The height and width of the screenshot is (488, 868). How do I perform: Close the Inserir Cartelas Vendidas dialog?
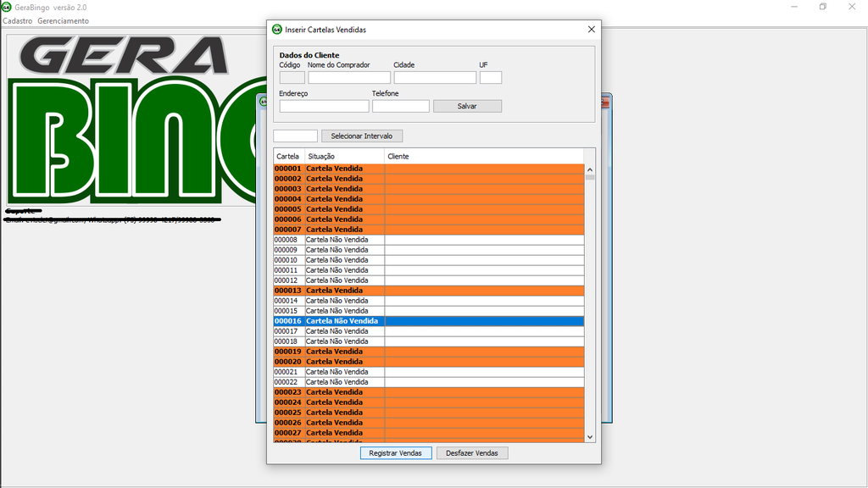591,30
